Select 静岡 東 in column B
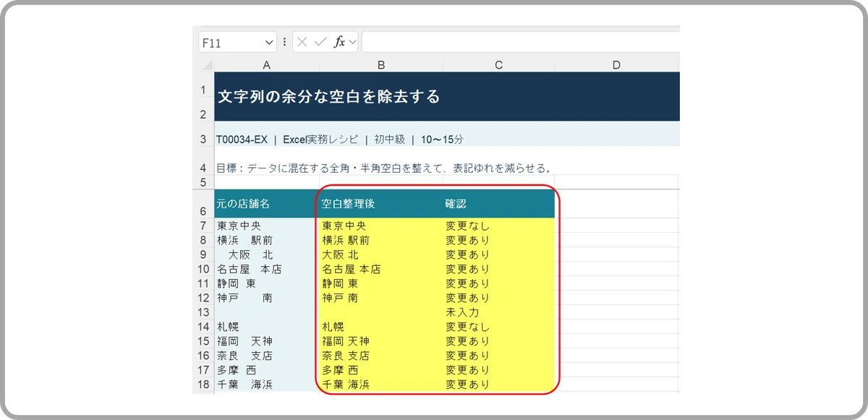868x420 pixels. pos(381,283)
